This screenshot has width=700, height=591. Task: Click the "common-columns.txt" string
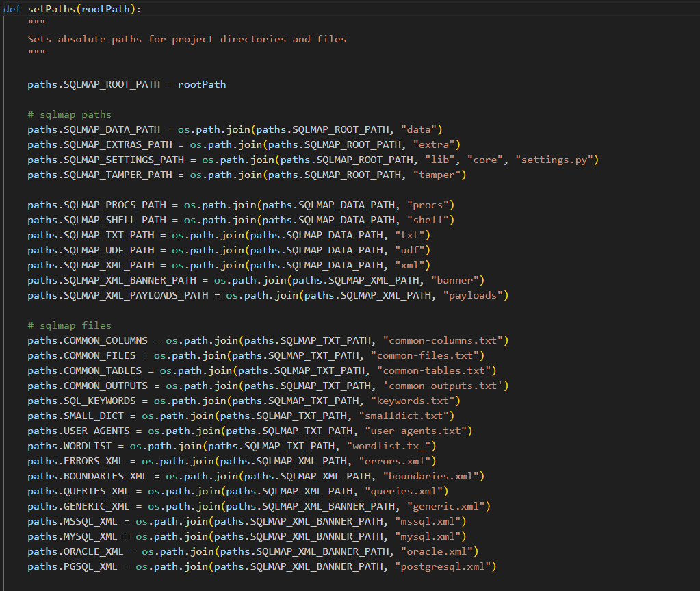443,340
